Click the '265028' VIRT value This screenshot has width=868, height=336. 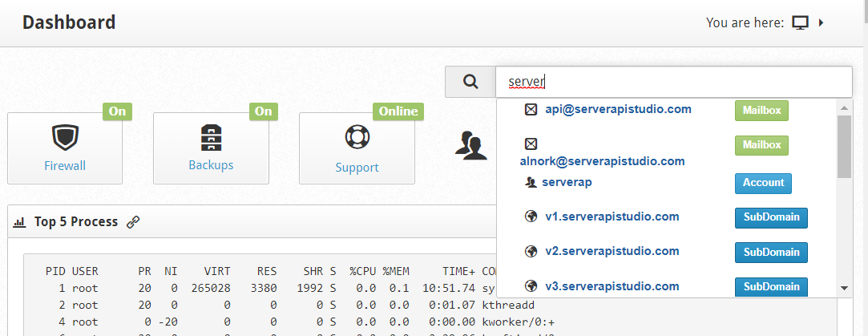click(x=210, y=289)
